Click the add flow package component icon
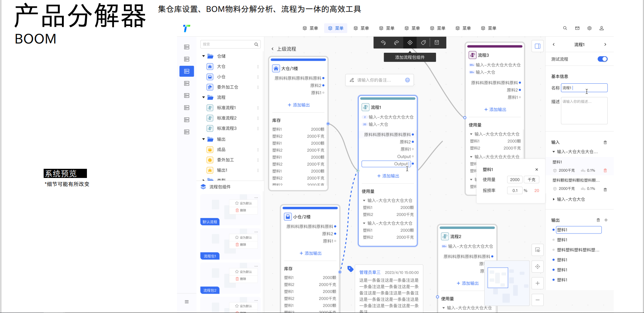The width and height of the screenshot is (644, 313). [410, 43]
